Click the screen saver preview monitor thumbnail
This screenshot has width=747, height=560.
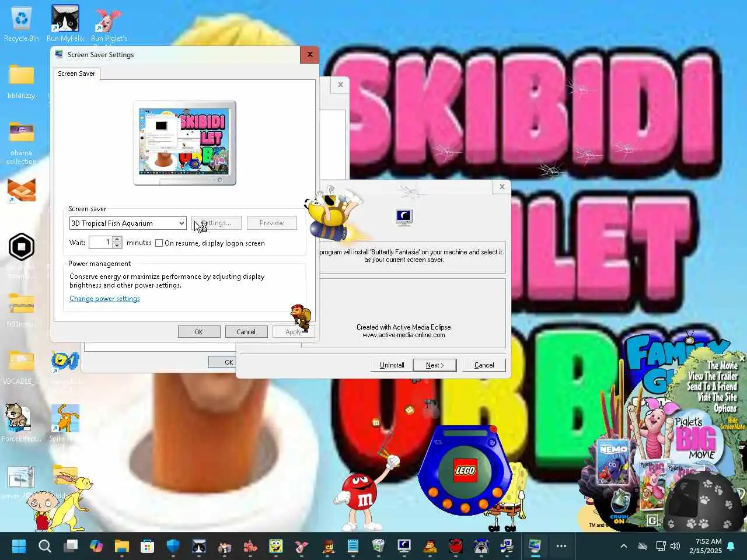click(184, 143)
